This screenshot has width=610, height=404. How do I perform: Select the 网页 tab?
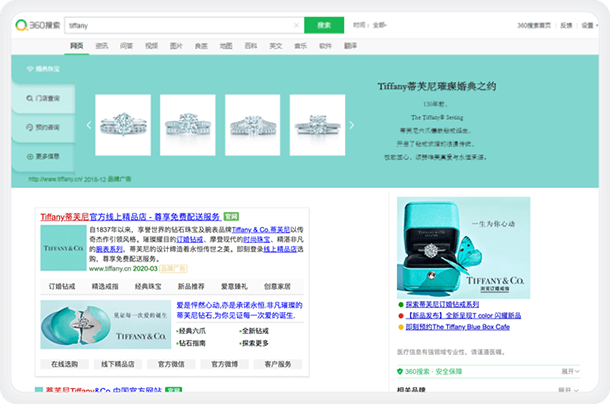pos(77,46)
